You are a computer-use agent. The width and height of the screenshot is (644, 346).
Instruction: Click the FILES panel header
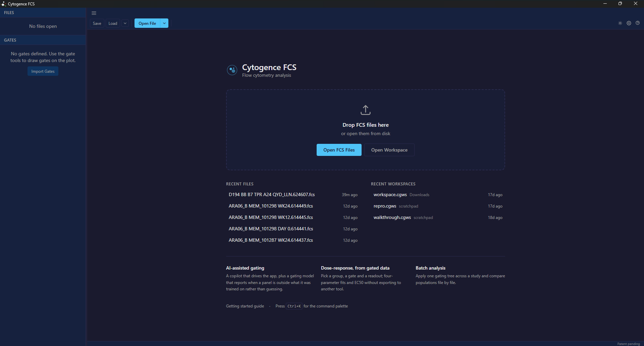43,13
